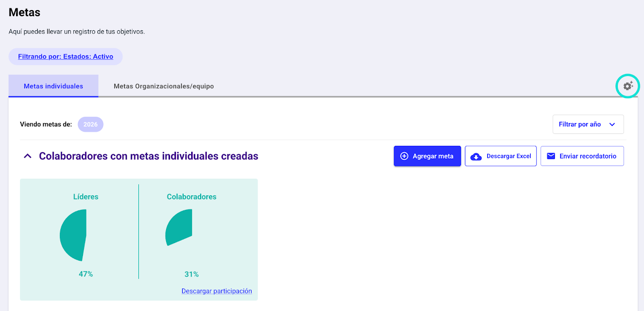Click the 31% value under Colaboradores
Image resolution: width=644 pixels, height=311 pixels.
point(191,274)
